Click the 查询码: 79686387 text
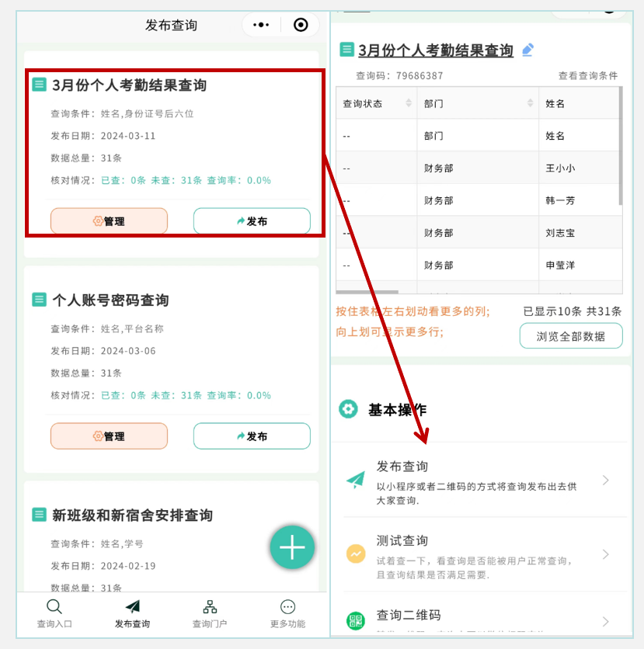This screenshot has width=644, height=649. [x=399, y=76]
